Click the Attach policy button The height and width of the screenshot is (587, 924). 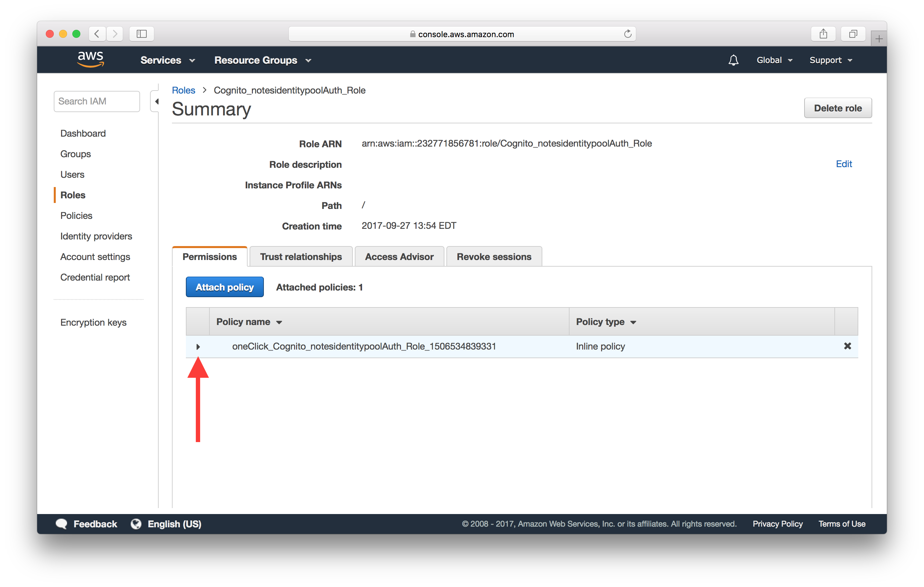pyautogui.click(x=222, y=287)
